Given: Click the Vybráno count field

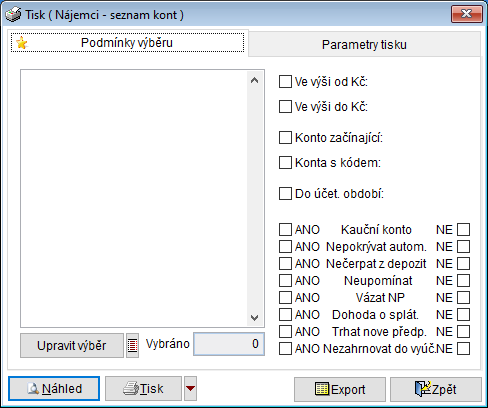Looking at the screenshot, I should [229, 344].
